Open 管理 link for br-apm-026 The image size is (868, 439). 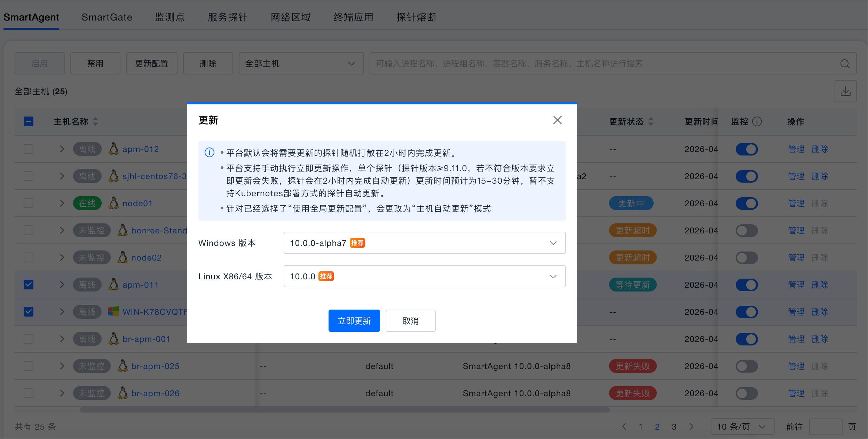(x=796, y=393)
